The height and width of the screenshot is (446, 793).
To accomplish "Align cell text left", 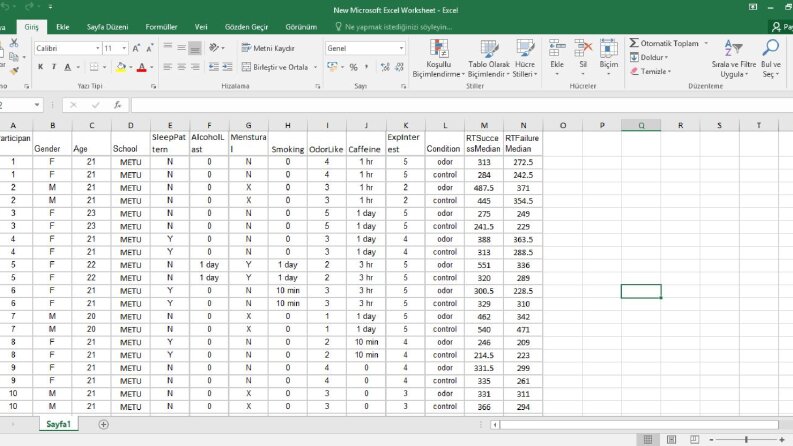I will [x=168, y=67].
